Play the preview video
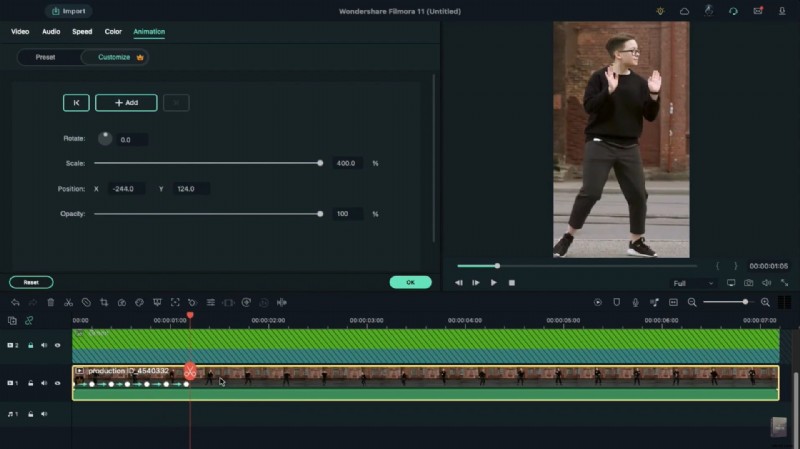 click(493, 283)
